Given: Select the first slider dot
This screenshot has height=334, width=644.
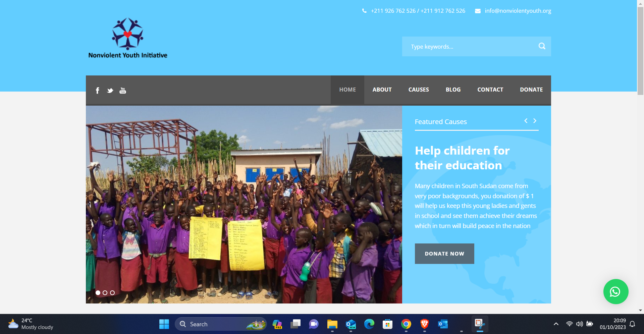Looking at the screenshot, I should coord(98,293).
